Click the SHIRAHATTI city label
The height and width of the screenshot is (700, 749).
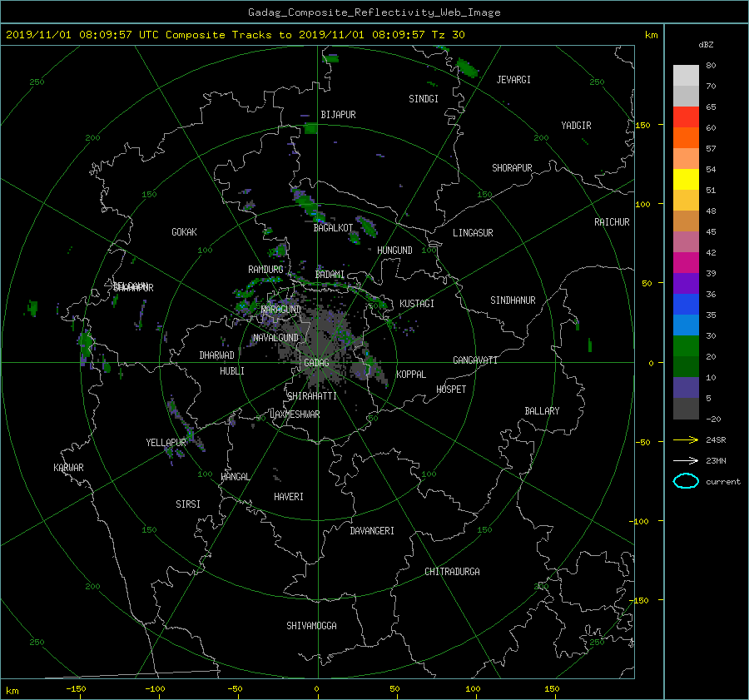(x=312, y=396)
